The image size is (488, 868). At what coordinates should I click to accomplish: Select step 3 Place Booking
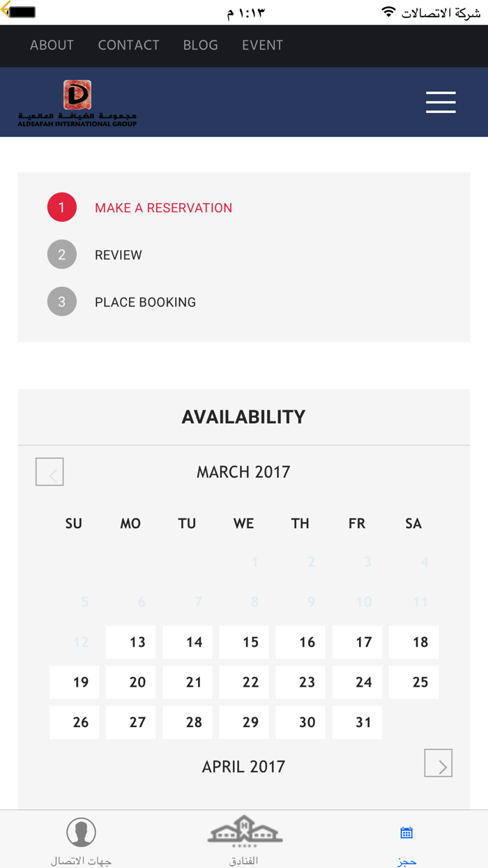click(145, 302)
